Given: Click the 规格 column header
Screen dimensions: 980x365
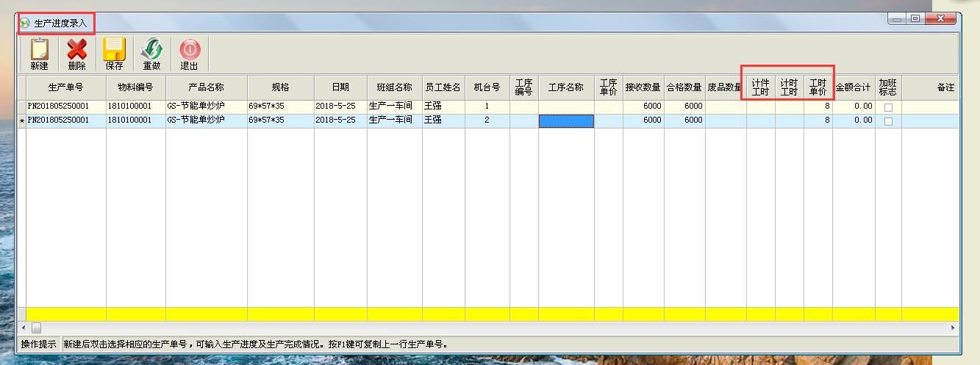Looking at the screenshot, I should 281,87.
